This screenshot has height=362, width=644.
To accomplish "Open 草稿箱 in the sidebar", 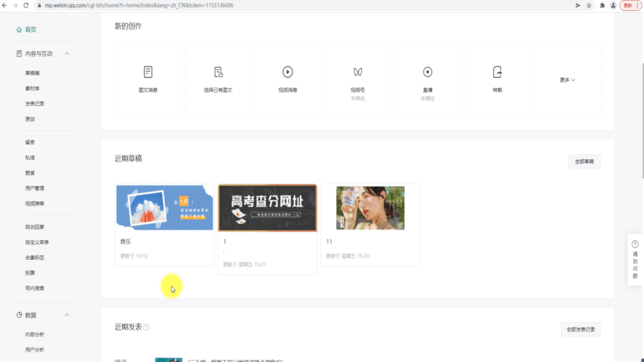I will pos(32,73).
